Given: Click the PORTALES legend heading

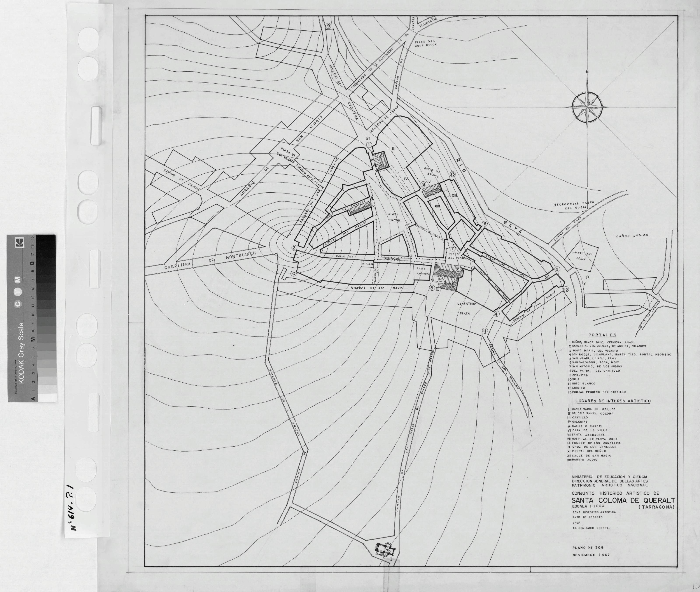Looking at the screenshot, I should coord(602,335).
